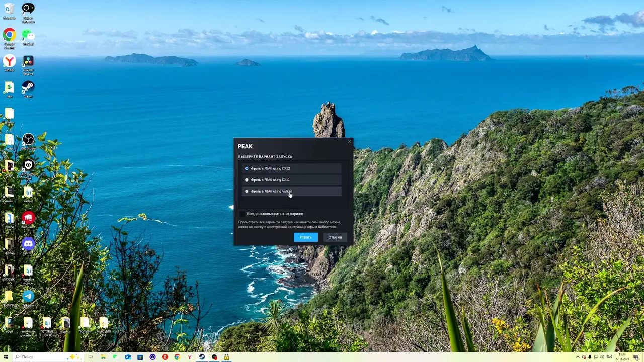Open the Telegram desktop shortcut
This screenshot has height=362, width=644.
[28, 298]
